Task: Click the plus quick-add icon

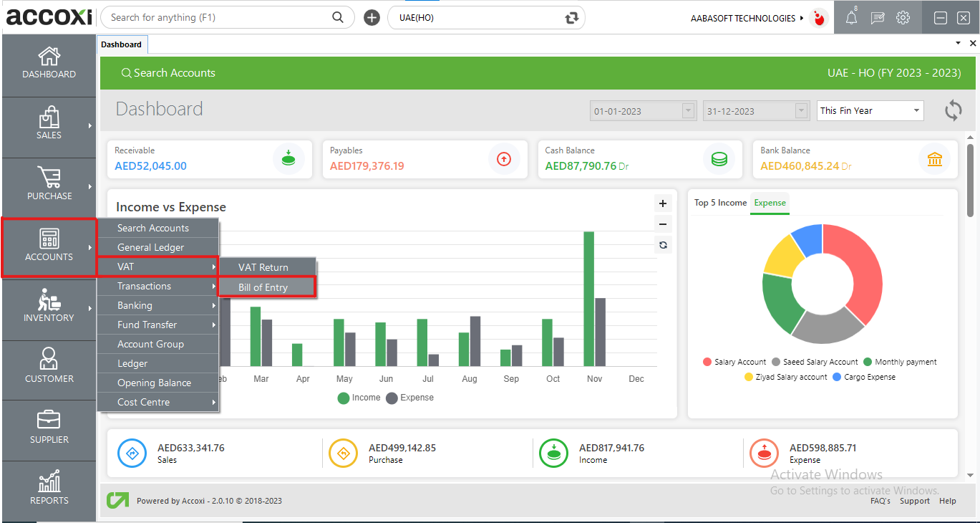Action: click(372, 18)
